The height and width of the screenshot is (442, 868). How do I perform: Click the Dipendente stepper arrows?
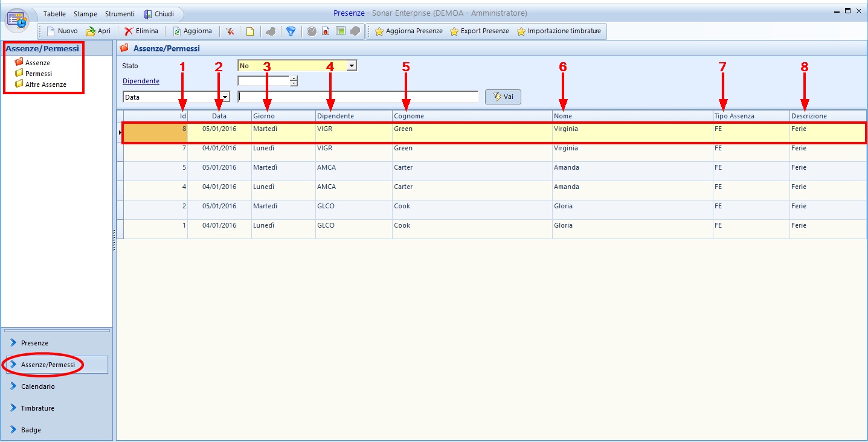pos(294,81)
